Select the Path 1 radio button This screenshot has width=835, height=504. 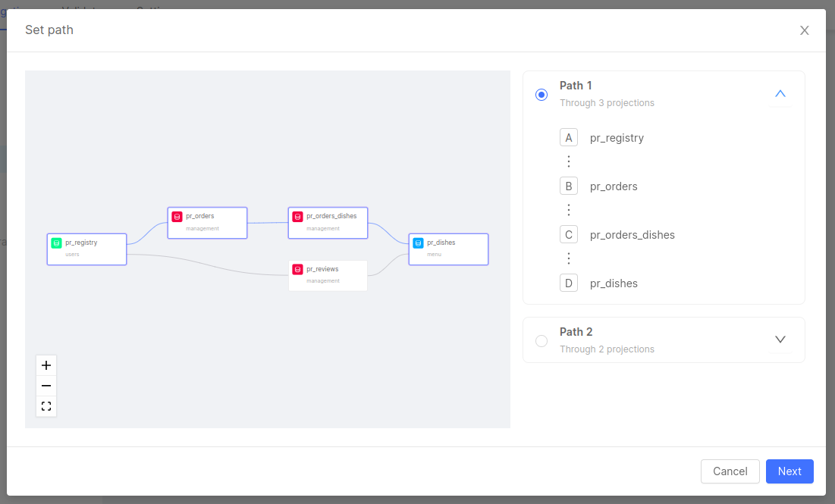click(x=541, y=95)
